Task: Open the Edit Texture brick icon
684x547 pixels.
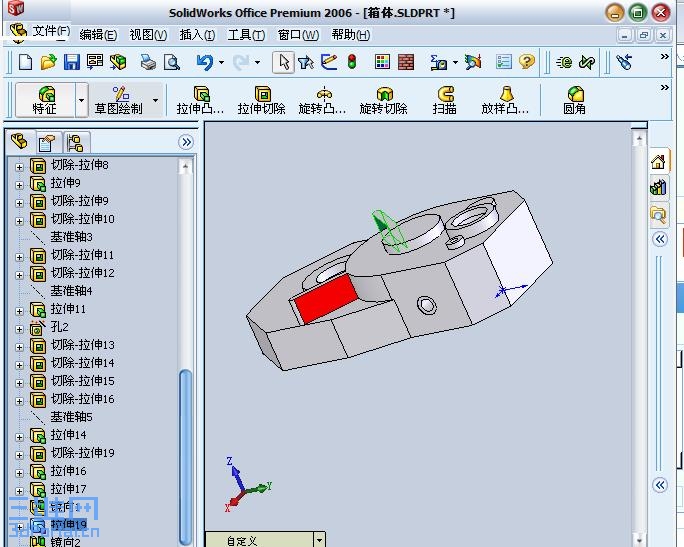Action: pyautogui.click(x=406, y=62)
